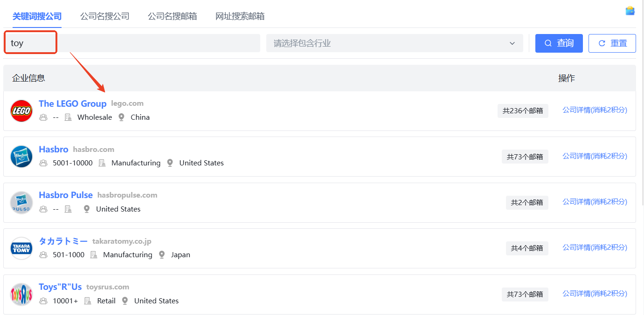This screenshot has width=644, height=315.
Task: Open the Toys"R"Us company link
Action: click(60, 287)
